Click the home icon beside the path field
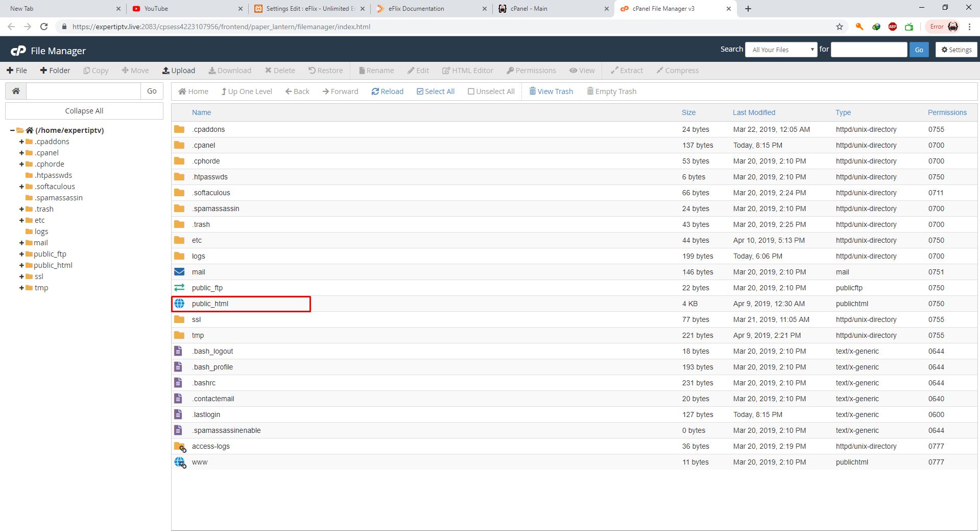980x531 pixels. (16, 91)
